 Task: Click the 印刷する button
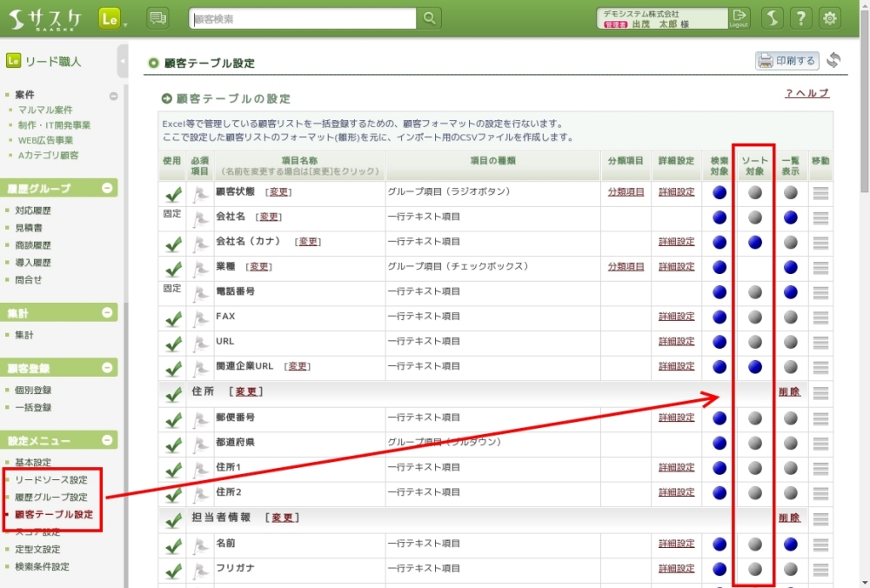click(x=787, y=61)
